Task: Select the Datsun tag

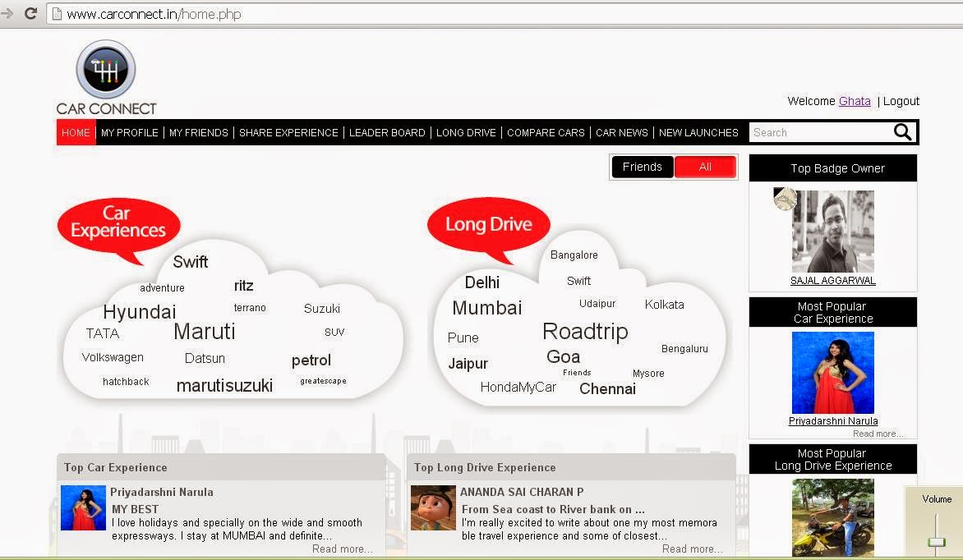Action: (x=205, y=358)
